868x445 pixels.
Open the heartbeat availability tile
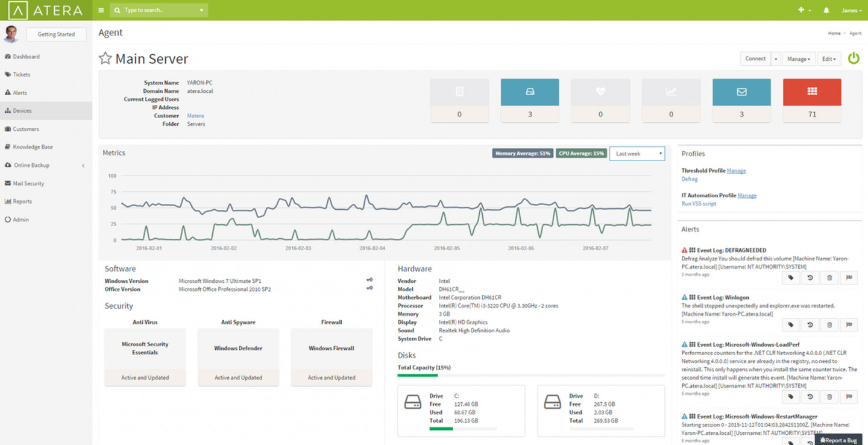[600, 101]
